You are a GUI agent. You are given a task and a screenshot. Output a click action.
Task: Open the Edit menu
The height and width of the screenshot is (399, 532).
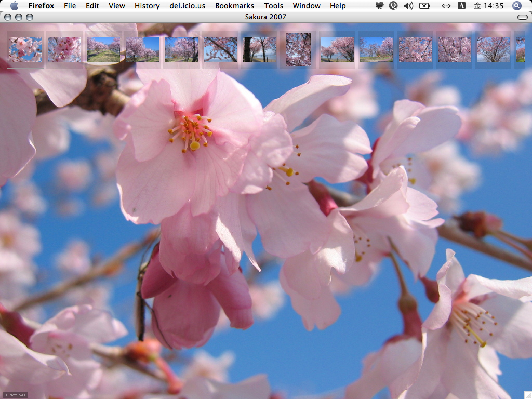pyautogui.click(x=92, y=6)
